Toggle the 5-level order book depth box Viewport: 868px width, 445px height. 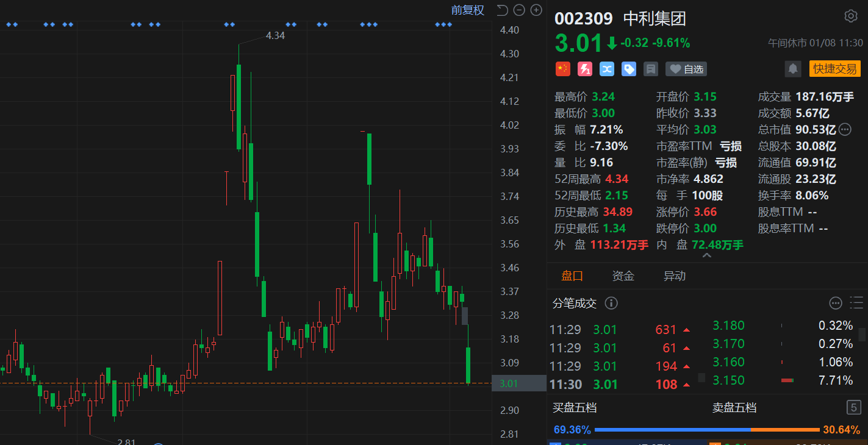(x=854, y=407)
